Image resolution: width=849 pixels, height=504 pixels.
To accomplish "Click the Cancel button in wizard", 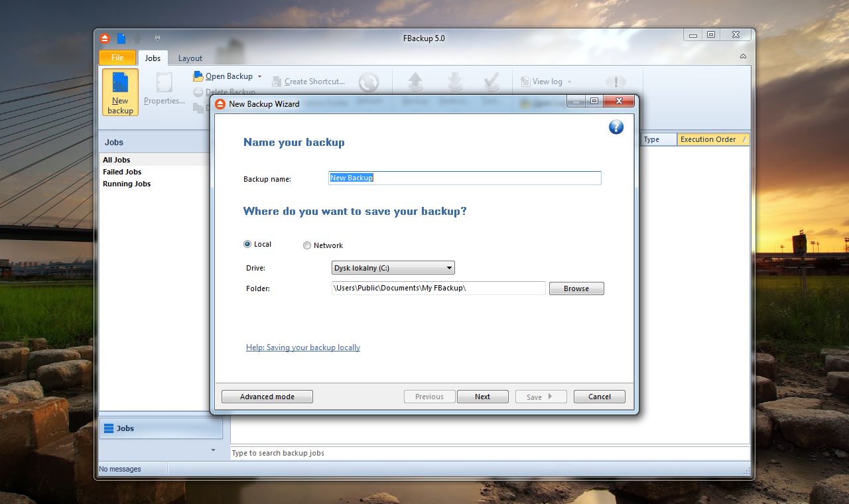I will click(600, 397).
